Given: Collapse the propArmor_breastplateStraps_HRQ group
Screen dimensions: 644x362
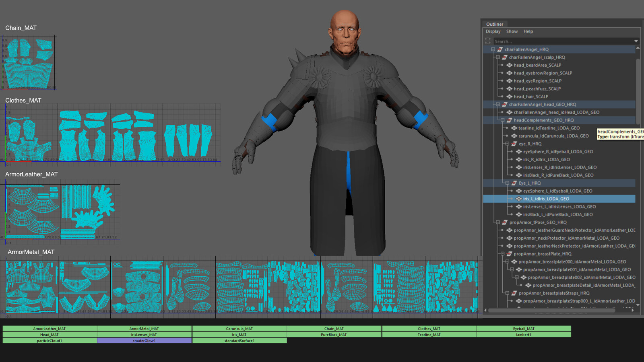Looking at the screenshot, I should point(507,293).
